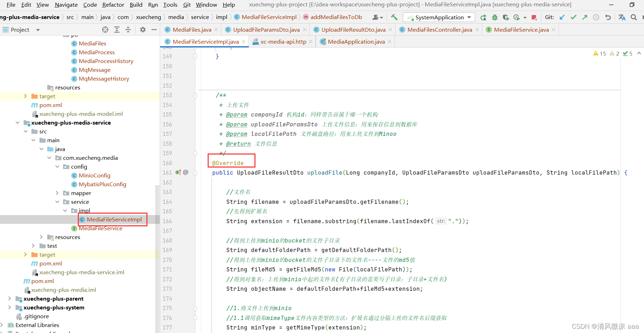This screenshot has height=333, width=644.
Task: Collapse the config package node
Action: pyautogui.click(x=57, y=166)
